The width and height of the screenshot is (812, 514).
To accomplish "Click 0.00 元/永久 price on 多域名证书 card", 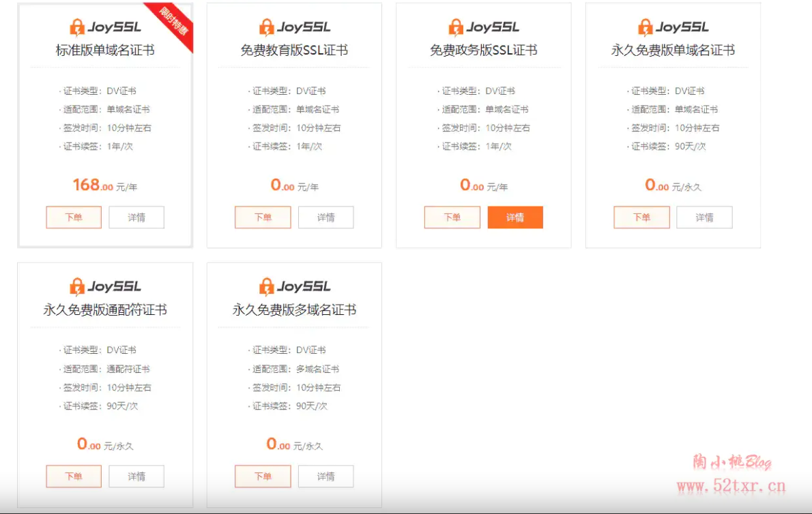I will [x=294, y=444].
